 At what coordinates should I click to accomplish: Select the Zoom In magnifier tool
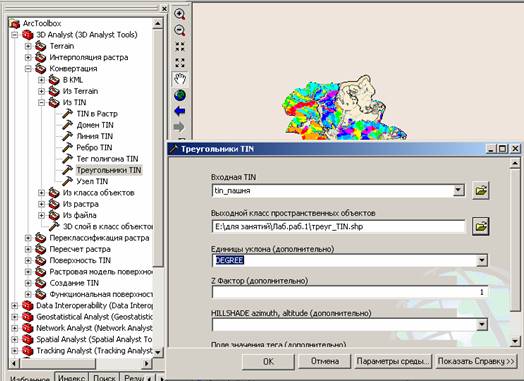click(180, 14)
